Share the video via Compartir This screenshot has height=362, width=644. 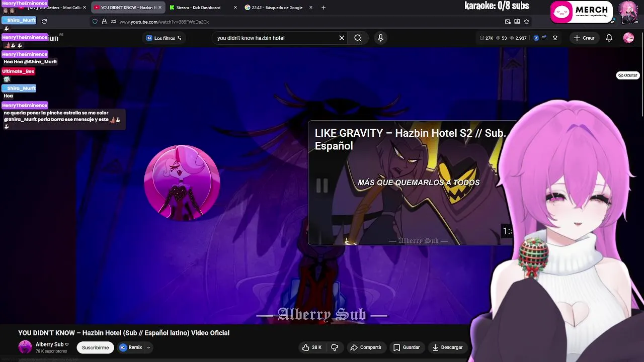(x=366, y=347)
